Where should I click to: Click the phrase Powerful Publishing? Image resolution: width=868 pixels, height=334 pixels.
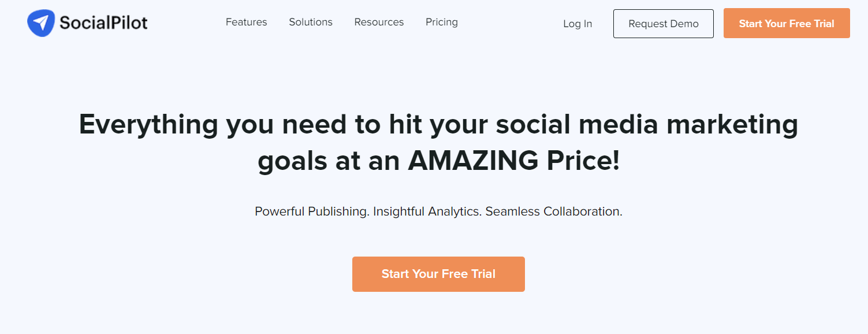click(x=312, y=211)
